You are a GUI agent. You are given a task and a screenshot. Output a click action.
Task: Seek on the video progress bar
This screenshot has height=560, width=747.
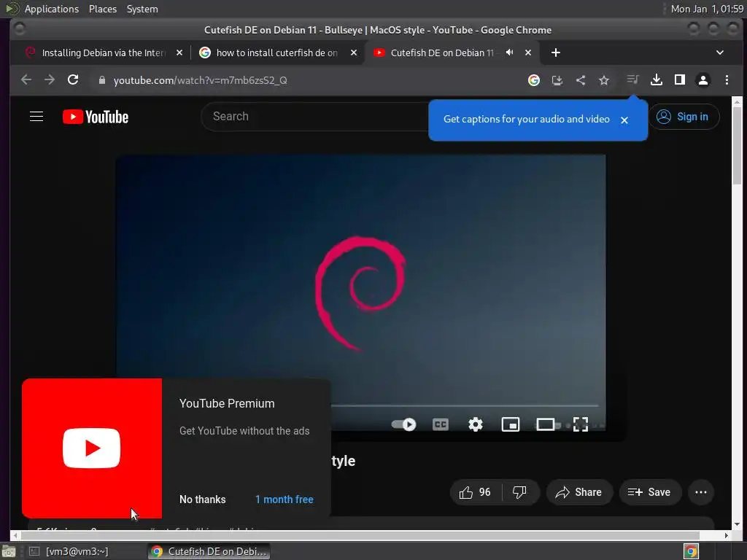coord(465,405)
